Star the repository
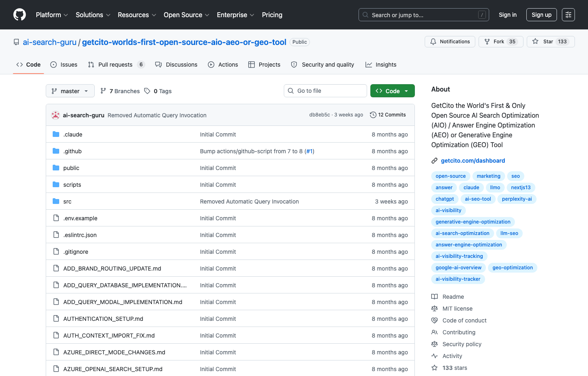 click(x=551, y=42)
